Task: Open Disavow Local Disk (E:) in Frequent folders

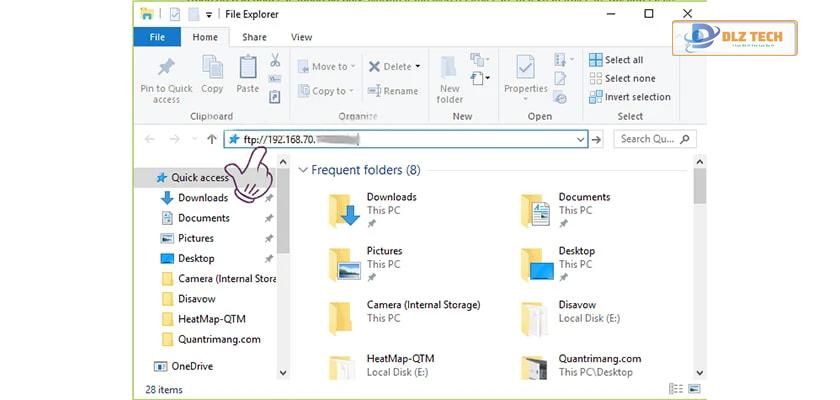Action: [x=571, y=318]
